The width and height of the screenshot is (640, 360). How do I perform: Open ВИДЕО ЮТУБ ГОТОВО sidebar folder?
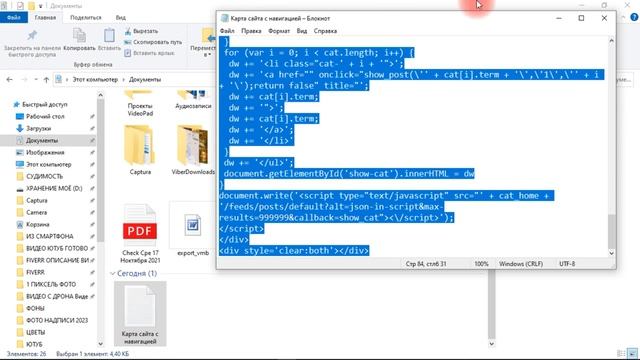click(57, 248)
